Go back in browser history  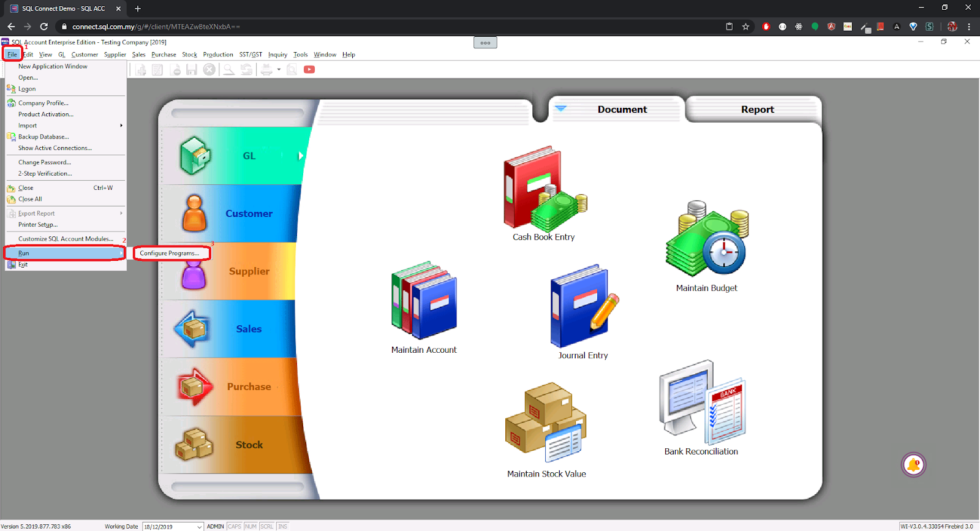coord(11,26)
